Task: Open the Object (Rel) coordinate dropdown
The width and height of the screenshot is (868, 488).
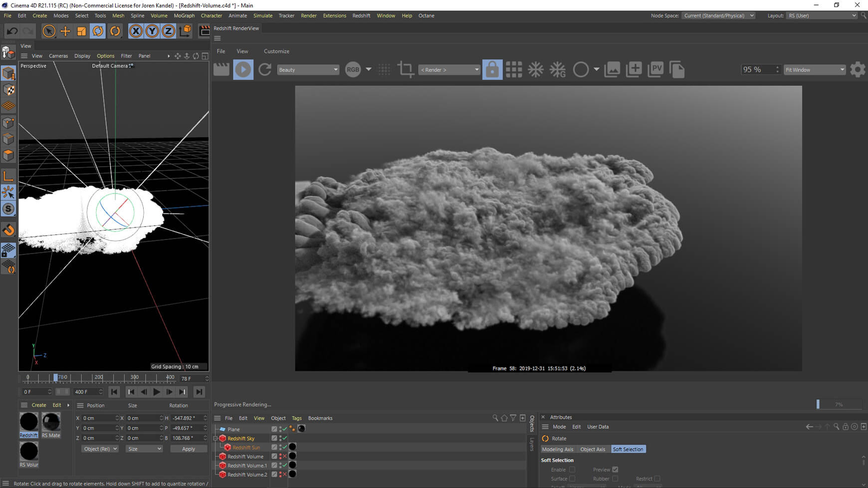Action: [x=100, y=449]
